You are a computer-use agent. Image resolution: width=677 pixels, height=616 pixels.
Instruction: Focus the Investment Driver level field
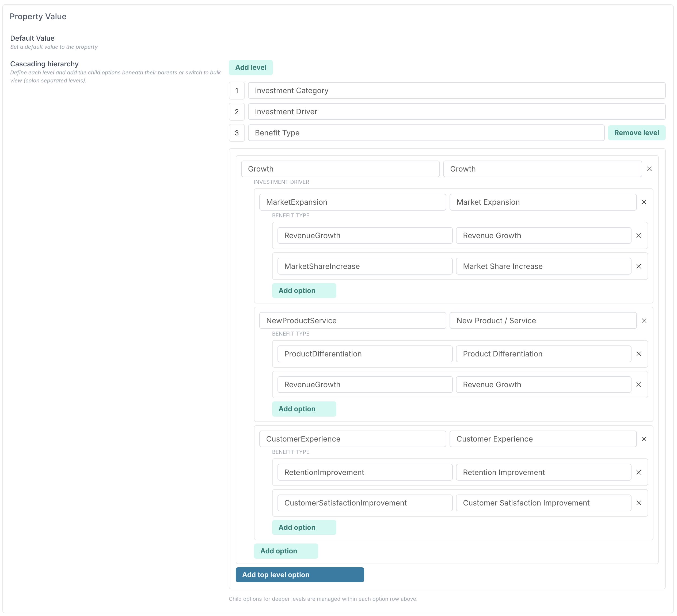point(456,112)
